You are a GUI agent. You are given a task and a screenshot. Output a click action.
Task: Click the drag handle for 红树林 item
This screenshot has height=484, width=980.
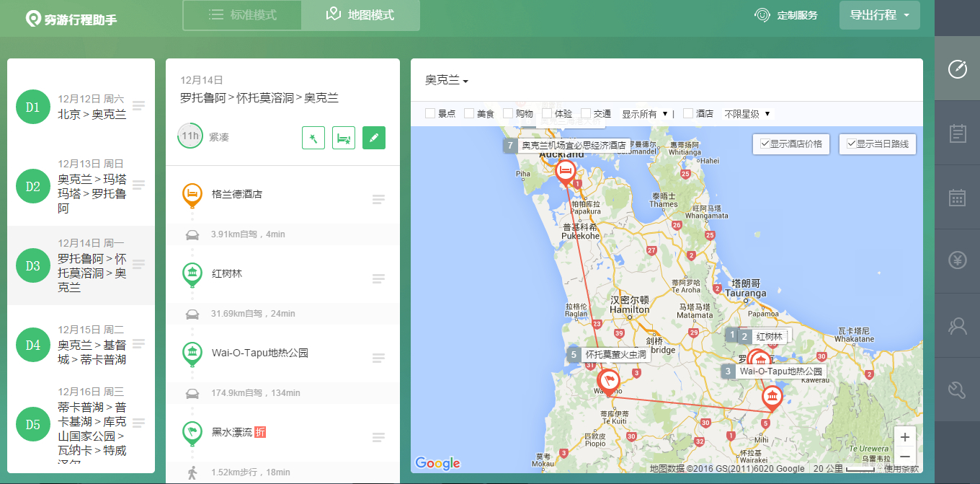[x=378, y=279]
